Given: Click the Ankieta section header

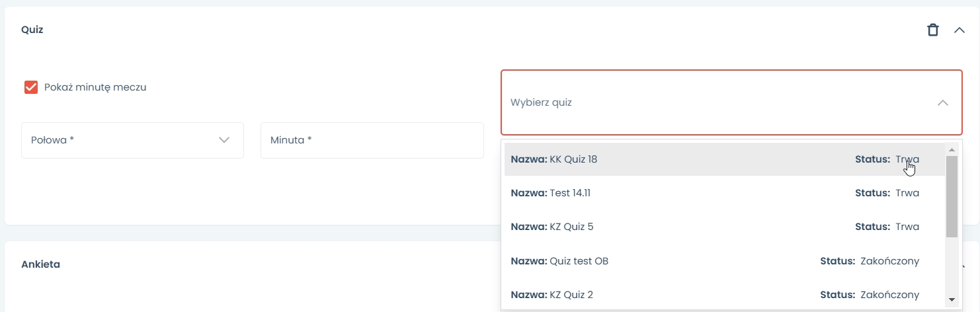Looking at the screenshot, I should [x=41, y=264].
